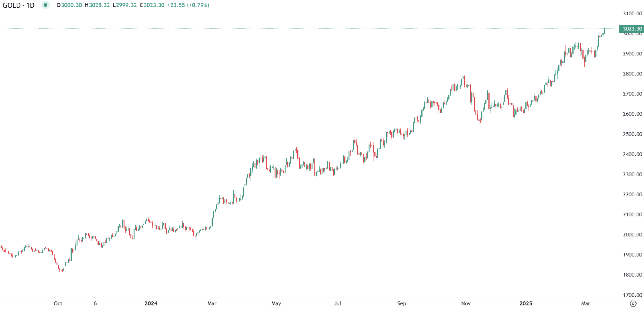Viewport: 644px width, 331px height.
Task: Click the +23.55 (+0.79%) change text
Action: pos(188,5)
